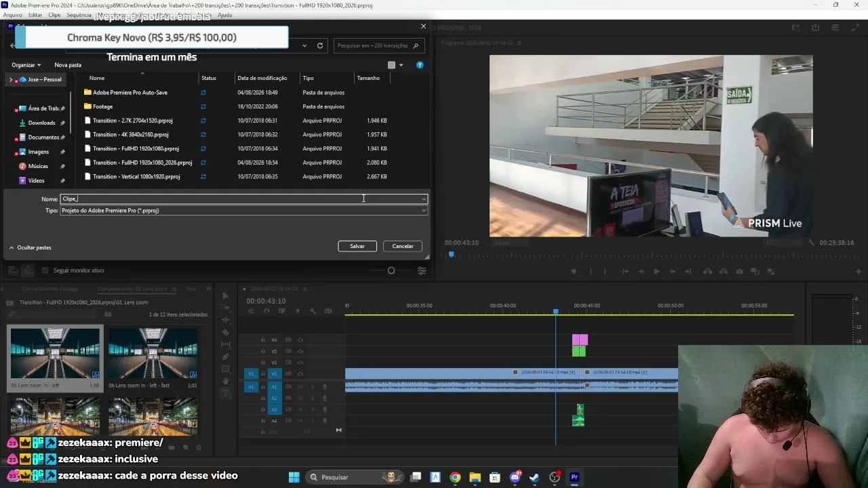Enable A1 voice-over record microphone
Viewport: 868px width, 488px height.
(x=324, y=387)
